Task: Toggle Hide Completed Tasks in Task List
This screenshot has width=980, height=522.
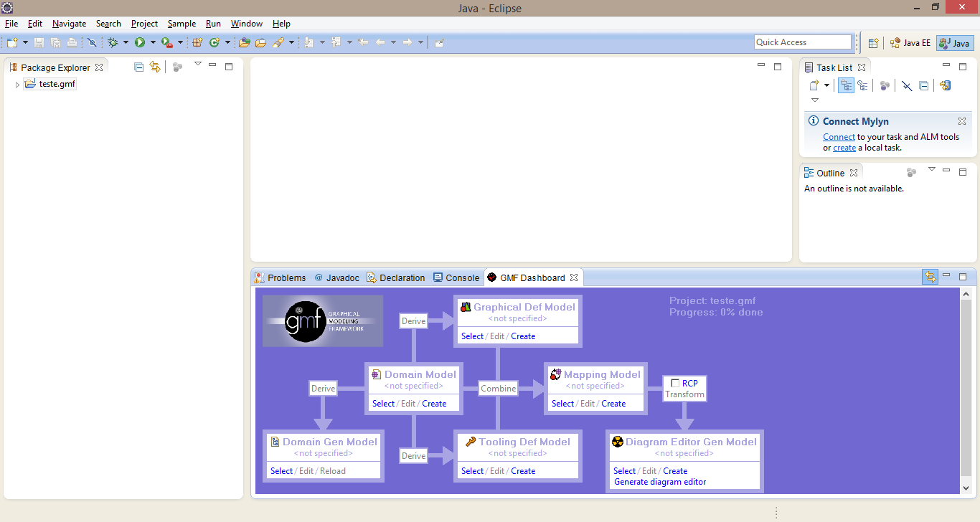Action: tap(907, 85)
